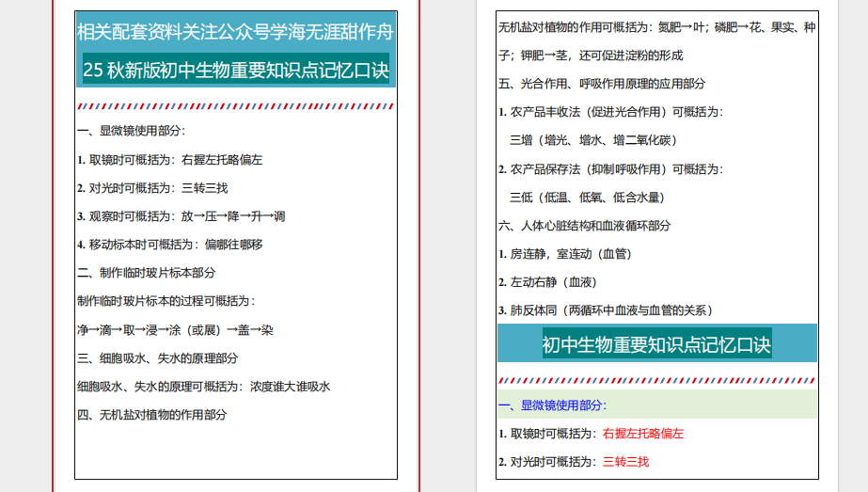The image size is (868, 492).
Task: Click the line 三增（增光、增水、增二氧化碳）
Action: coord(593,140)
